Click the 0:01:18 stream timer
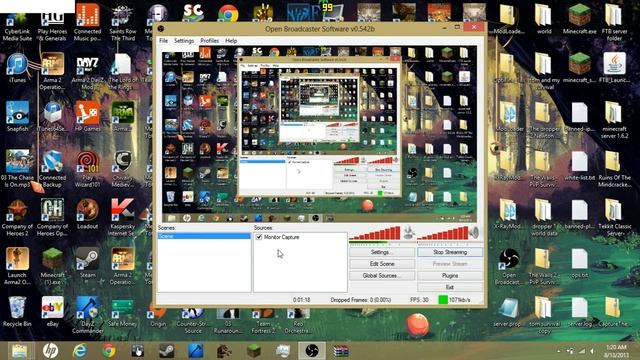Image resolution: width=640 pixels, height=360 pixels. 302,300
